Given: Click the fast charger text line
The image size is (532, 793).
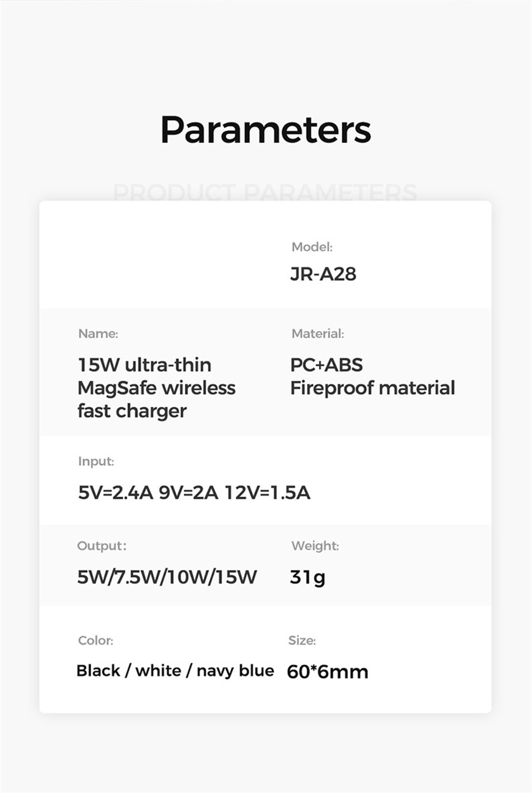Looking at the screenshot, I should [x=132, y=411].
